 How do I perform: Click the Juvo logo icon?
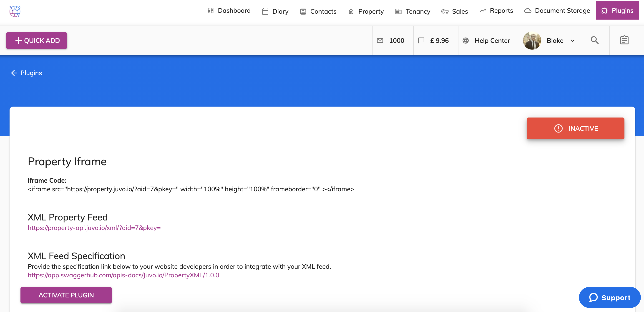[x=15, y=11]
